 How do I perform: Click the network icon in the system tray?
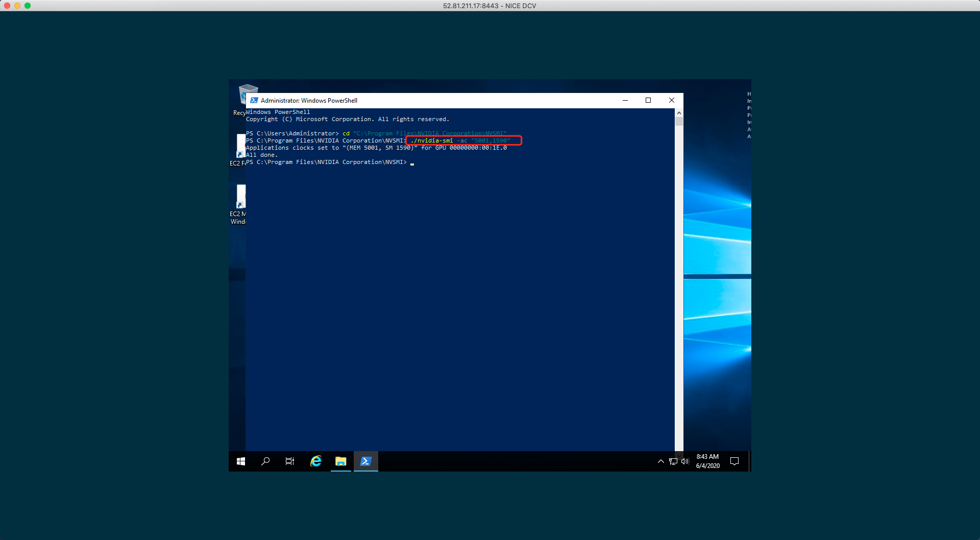point(673,461)
